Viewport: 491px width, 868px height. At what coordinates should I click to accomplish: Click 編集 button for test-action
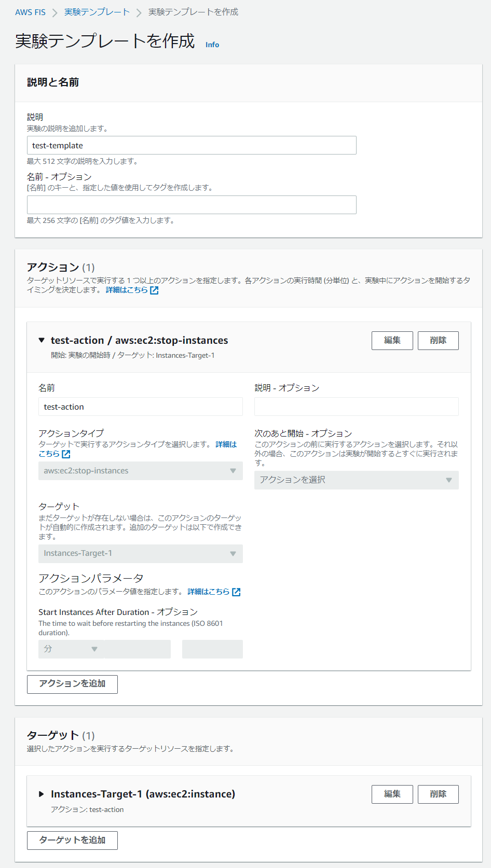pos(392,341)
